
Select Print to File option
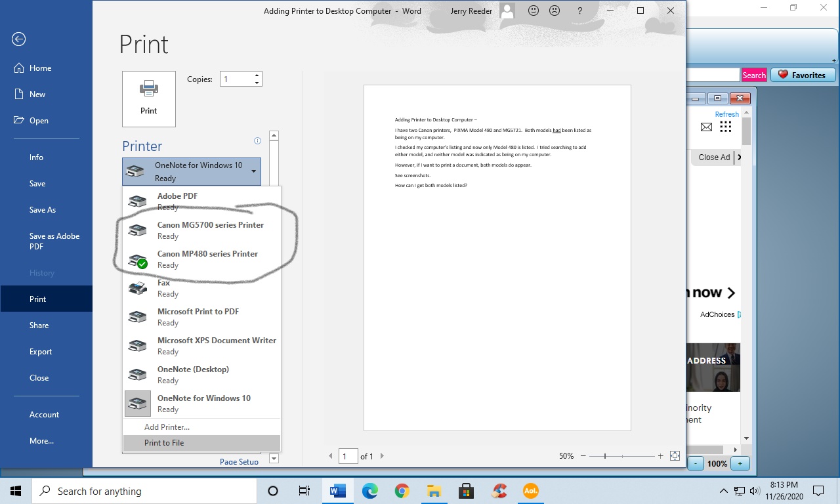point(201,443)
